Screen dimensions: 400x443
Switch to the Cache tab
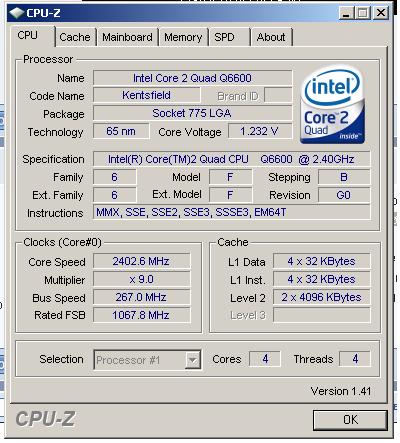pyautogui.click(x=75, y=37)
